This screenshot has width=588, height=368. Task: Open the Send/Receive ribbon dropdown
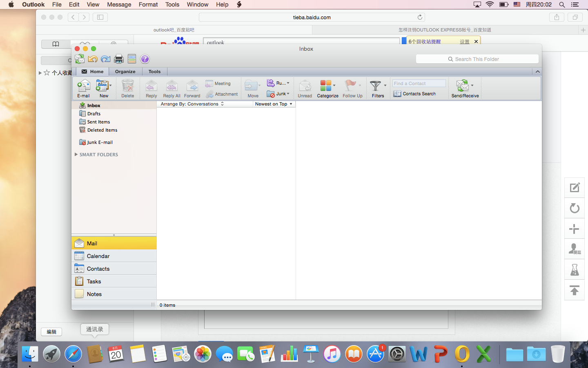click(472, 85)
